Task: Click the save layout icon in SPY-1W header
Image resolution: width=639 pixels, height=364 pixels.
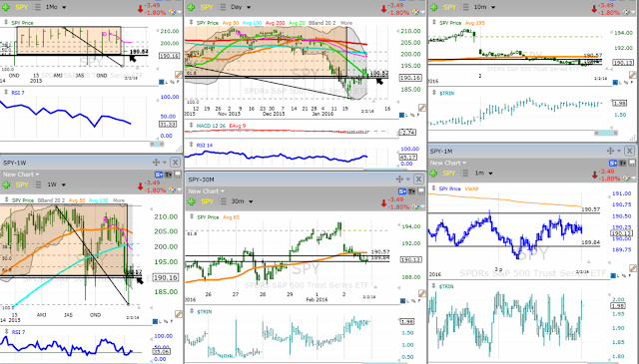Action: pyautogui.click(x=178, y=175)
